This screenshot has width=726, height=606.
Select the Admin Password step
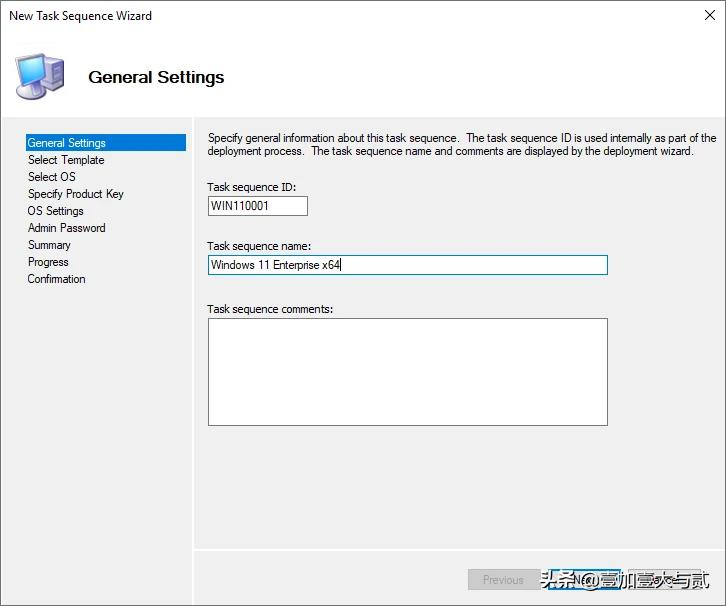(x=67, y=228)
